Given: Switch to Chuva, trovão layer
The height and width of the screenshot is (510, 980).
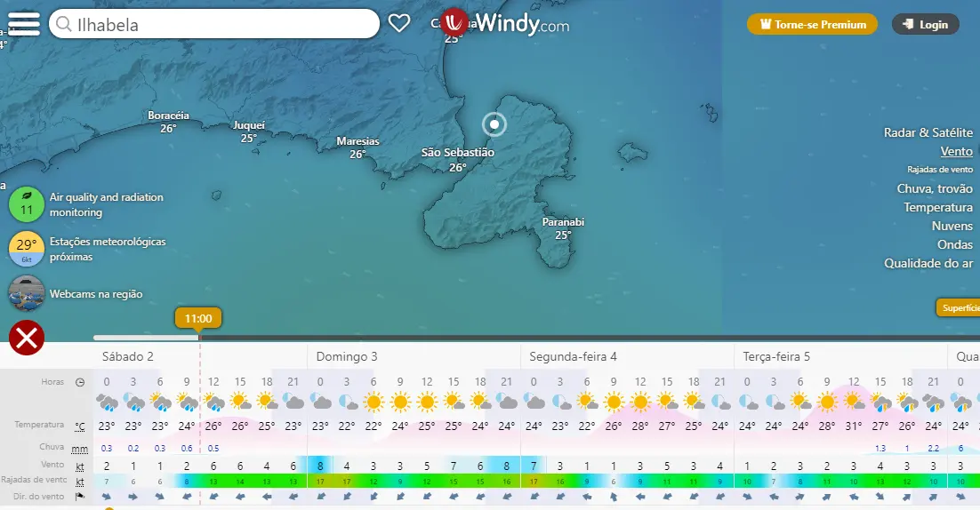Looking at the screenshot, I should click(935, 188).
